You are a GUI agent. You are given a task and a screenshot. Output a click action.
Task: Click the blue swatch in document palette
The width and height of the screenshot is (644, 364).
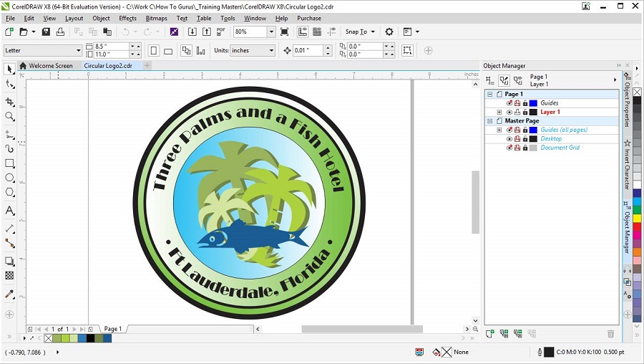tap(82, 338)
